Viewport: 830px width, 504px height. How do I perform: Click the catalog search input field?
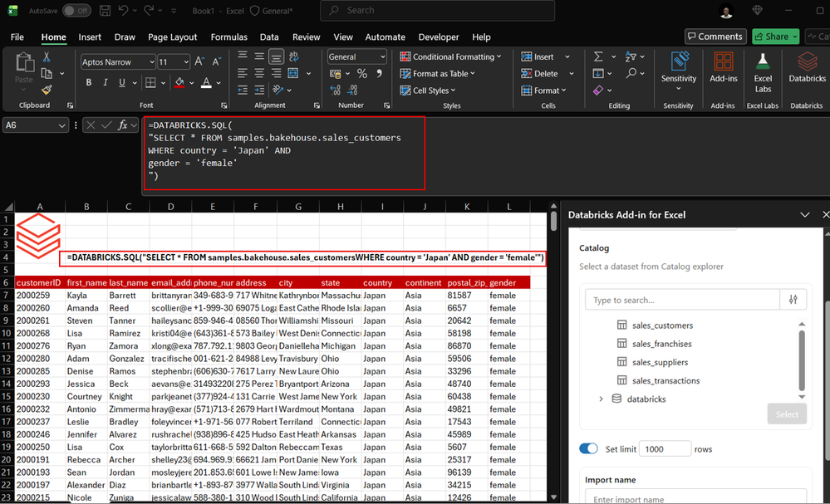682,300
